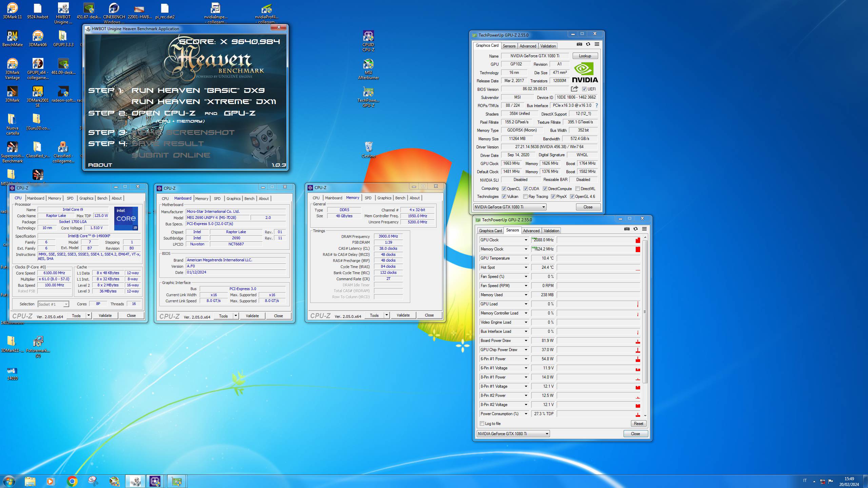Viewport: 868px width, 488px height.
Task: Open Graphics tab in CPU-Z Mainboard window
Action: (233, 199)
